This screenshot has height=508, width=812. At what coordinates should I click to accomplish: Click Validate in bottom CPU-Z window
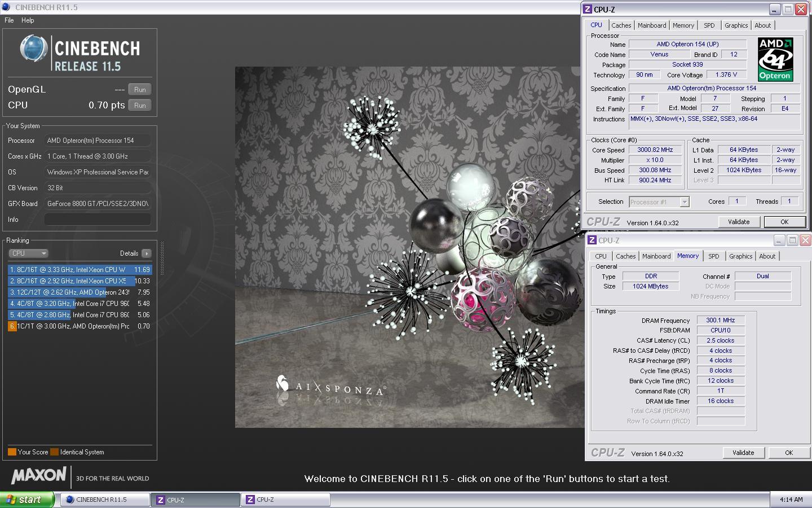[x=743, y=453]
